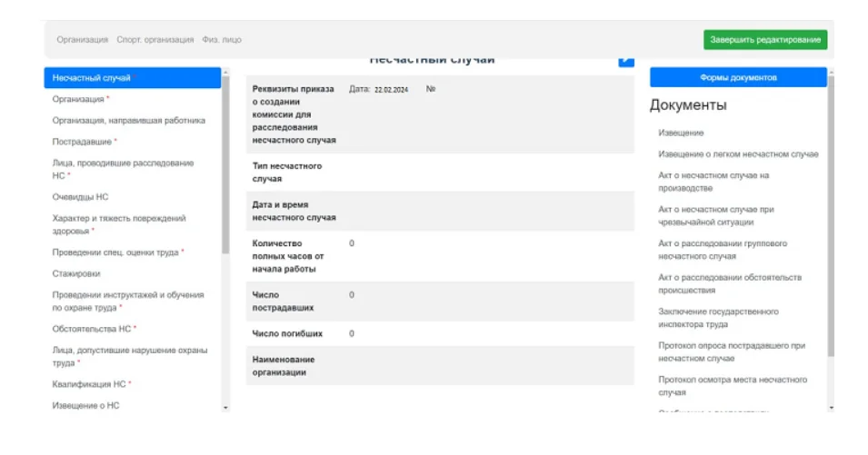
Task: Click the Число пострадавших value 0
Action: (352, 295)
